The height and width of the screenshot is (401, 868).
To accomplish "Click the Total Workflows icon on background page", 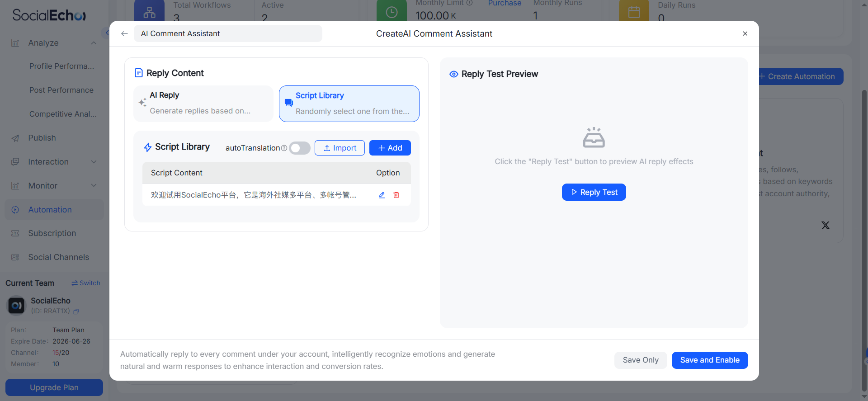I will (149, 11).
